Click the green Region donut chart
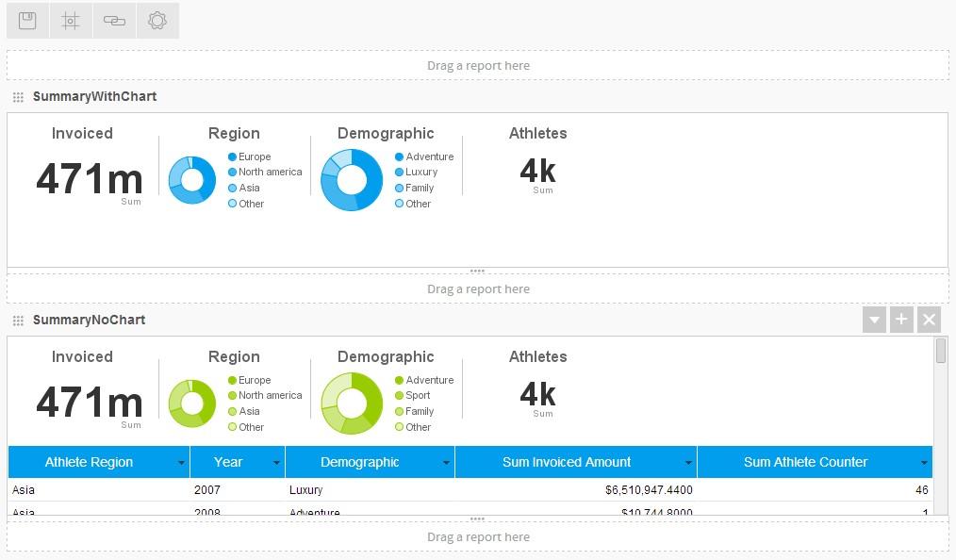The height and width of the screenshot is (560, 956). coord(192,404)
